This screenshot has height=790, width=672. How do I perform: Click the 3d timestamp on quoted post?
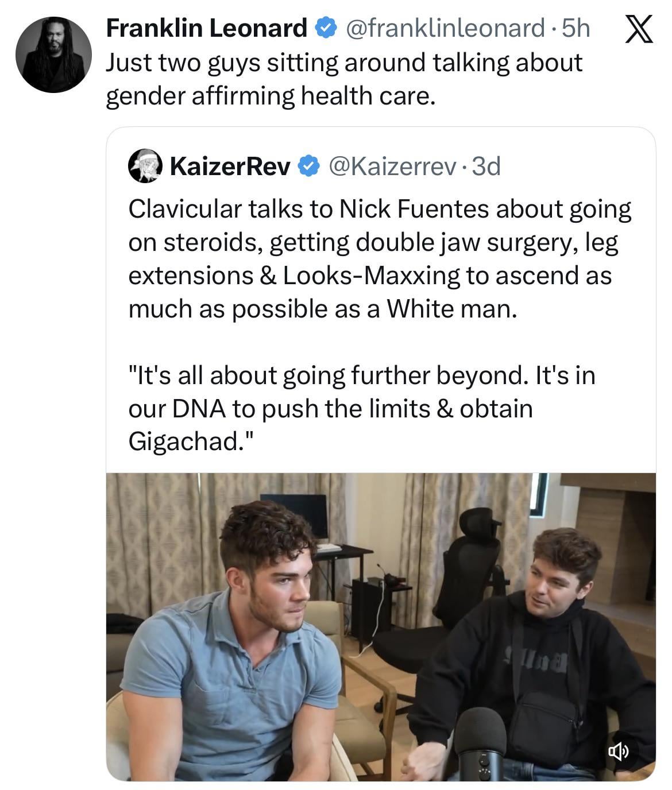pos(486,166)
